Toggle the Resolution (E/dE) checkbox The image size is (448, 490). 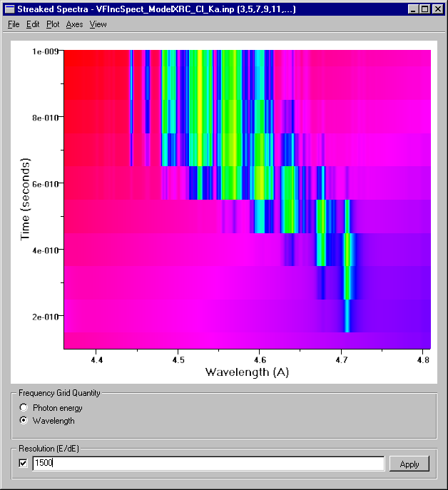(x=24, y=464)
